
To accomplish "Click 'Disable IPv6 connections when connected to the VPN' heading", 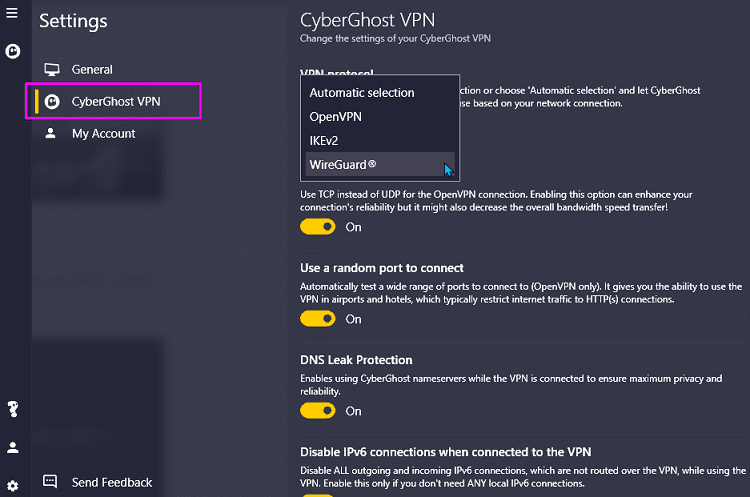I will (x=445, y=452).
